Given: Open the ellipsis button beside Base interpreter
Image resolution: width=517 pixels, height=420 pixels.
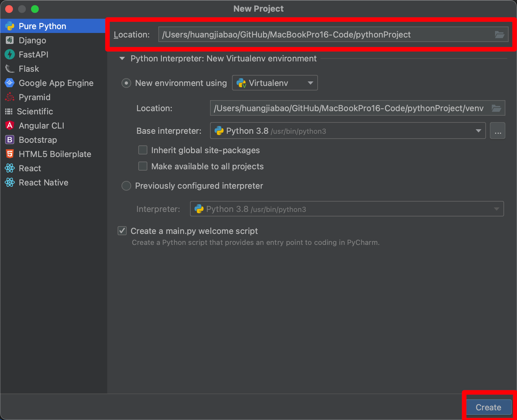Looking at the screenshot, I should 498,131.
